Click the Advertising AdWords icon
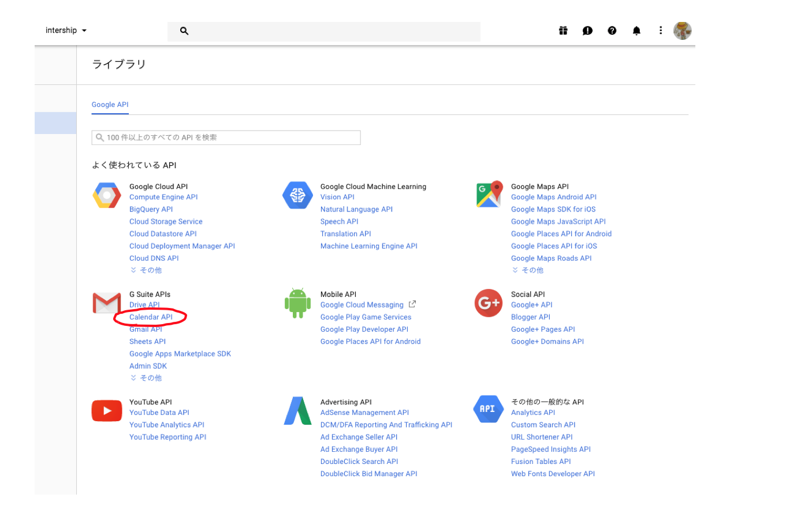 pyautogui.click(x=298, y=411)
